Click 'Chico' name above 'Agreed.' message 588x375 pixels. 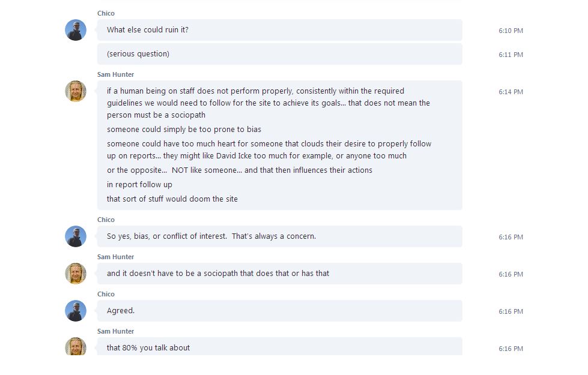point(106,294)
